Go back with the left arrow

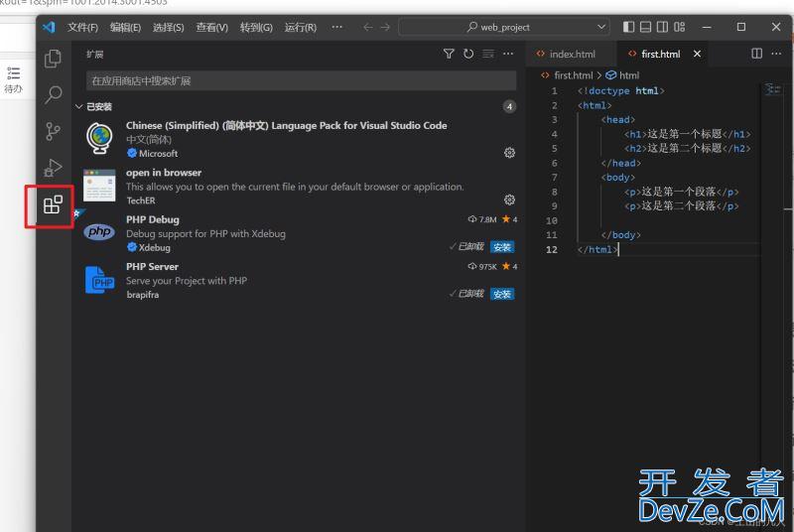tap(368, 27)
